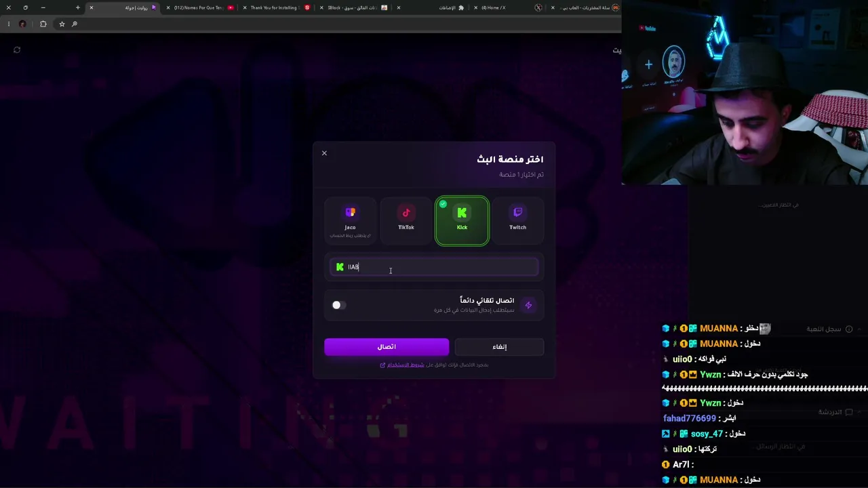868x488 pixels.
Task: Open the browser three-dot menu
Action: tap(8, 24)
